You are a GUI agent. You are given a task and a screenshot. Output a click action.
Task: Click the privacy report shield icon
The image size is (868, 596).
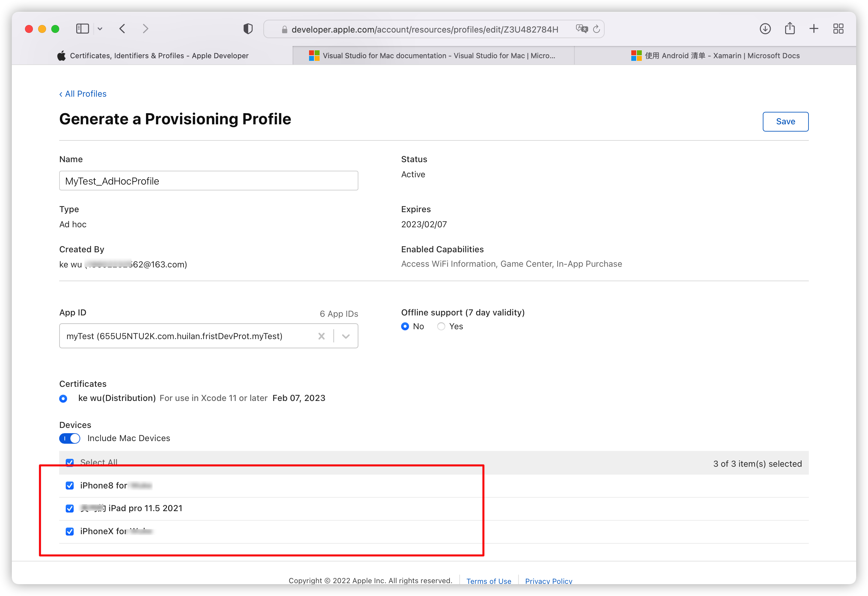[x=248, y=29]
